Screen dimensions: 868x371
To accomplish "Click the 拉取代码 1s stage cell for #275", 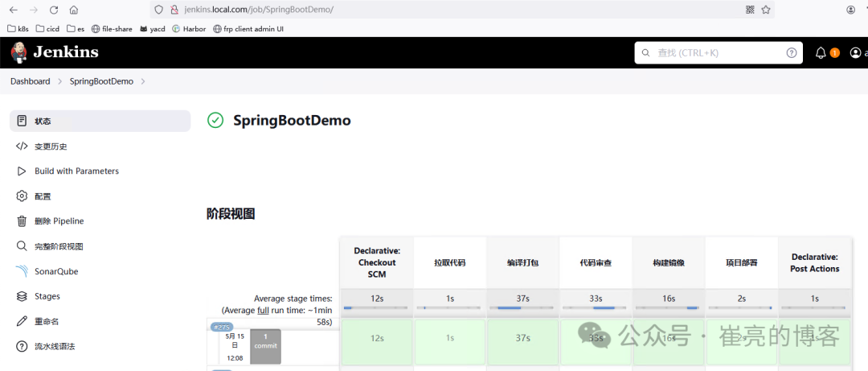I will 450,338.
